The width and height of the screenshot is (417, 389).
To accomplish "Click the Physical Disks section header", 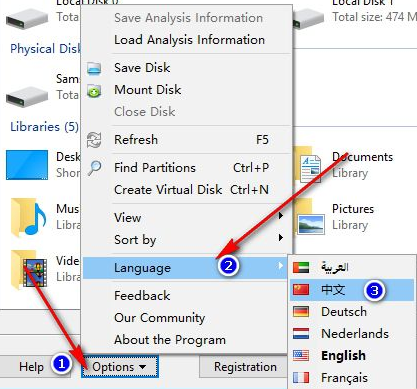I will (x=45, y=49).
